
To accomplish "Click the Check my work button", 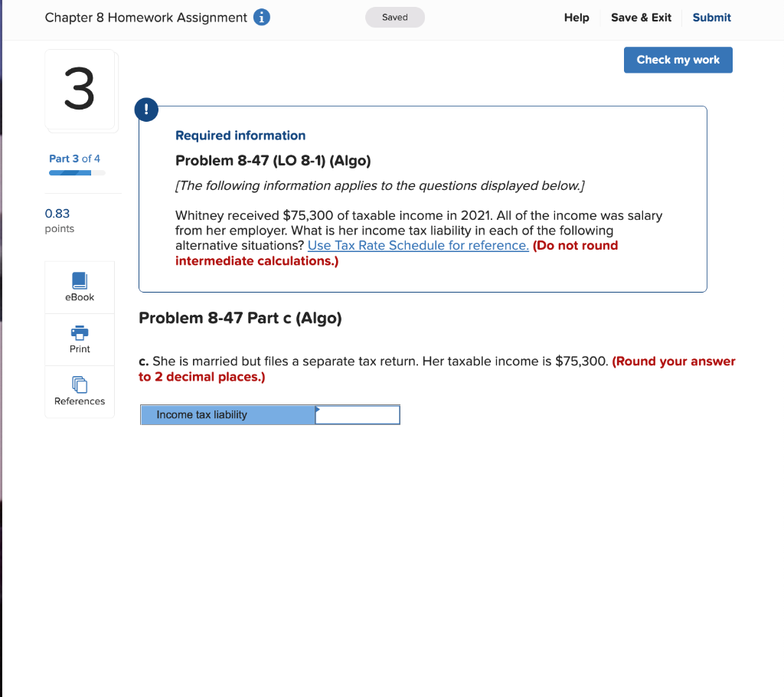I will pyautogui.click(x=678, y=60).
